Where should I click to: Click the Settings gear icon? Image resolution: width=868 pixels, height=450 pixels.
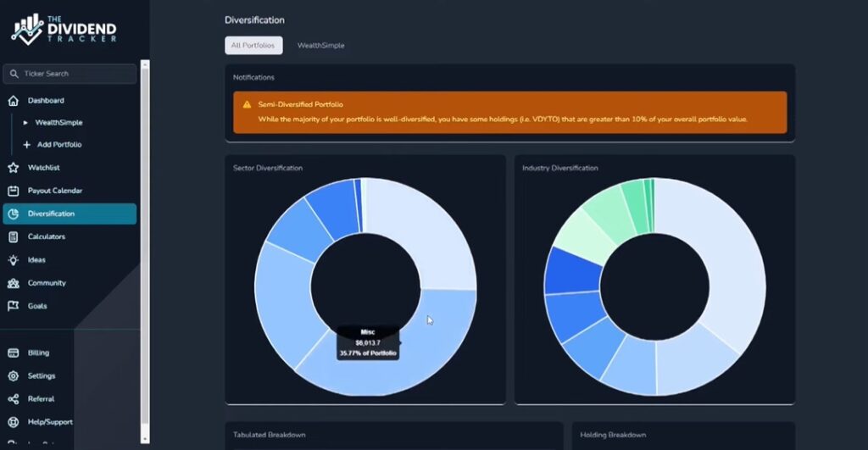[13, 376]
